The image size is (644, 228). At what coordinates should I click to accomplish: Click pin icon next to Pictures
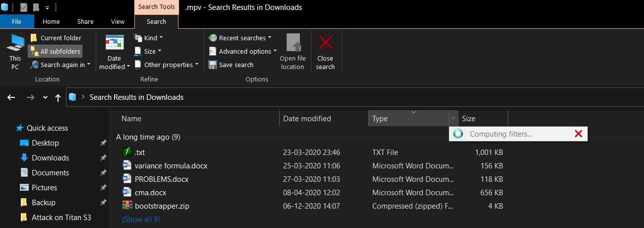103,188
